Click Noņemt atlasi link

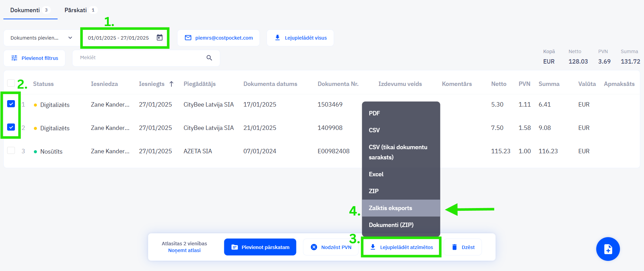click(184, 250)
